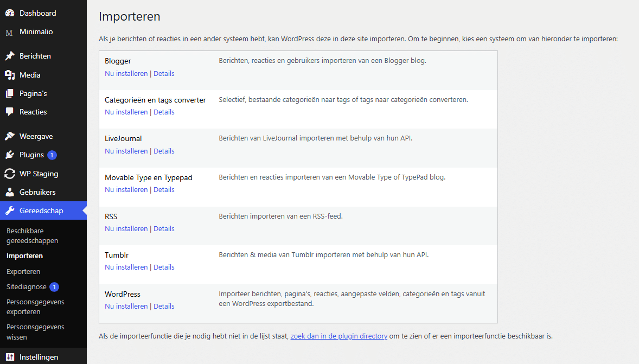Viewport: 639px width, 364px height.
Task: Click the Media library icon
Action: 10,75
